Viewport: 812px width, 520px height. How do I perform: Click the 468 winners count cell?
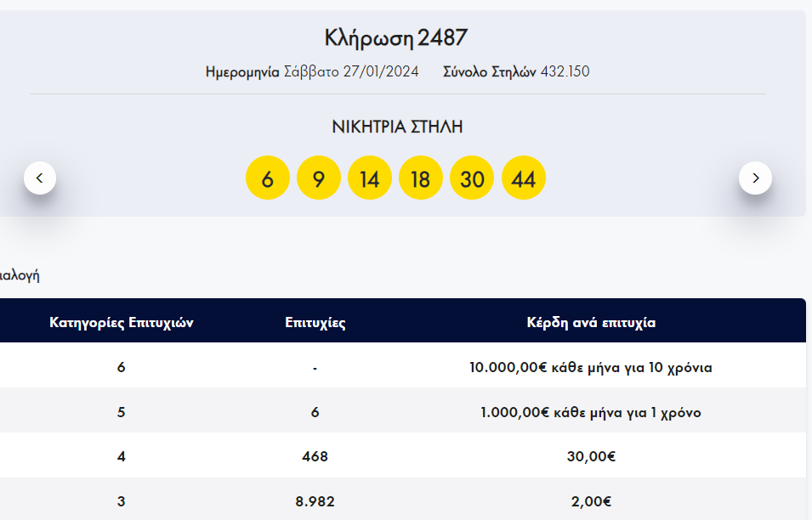(315, 456)
